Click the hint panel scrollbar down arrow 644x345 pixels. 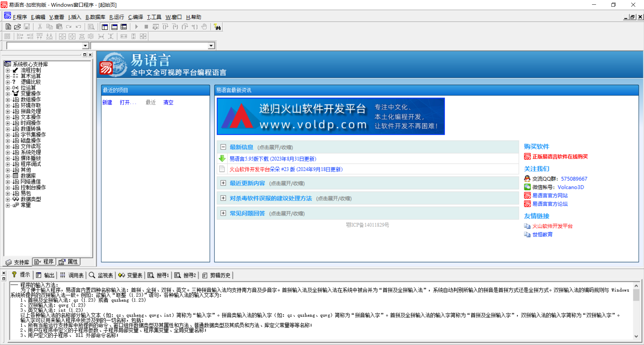[636, 336]
